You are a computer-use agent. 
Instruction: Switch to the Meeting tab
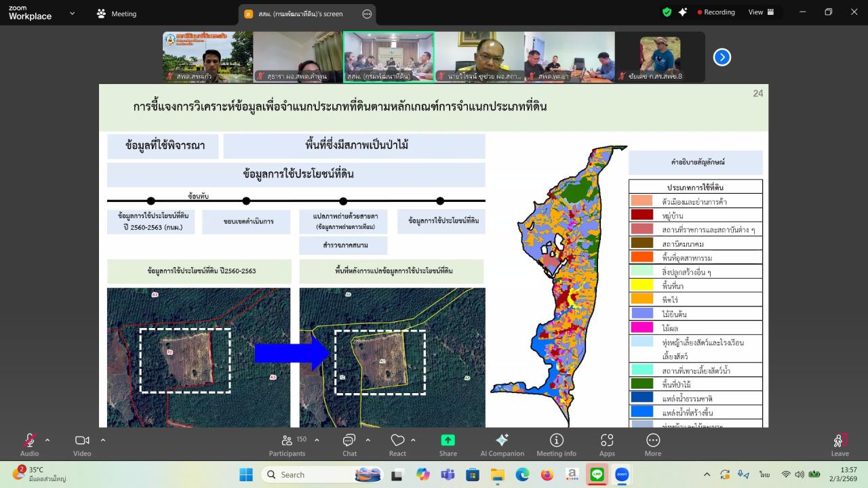(x=119, y=14)
